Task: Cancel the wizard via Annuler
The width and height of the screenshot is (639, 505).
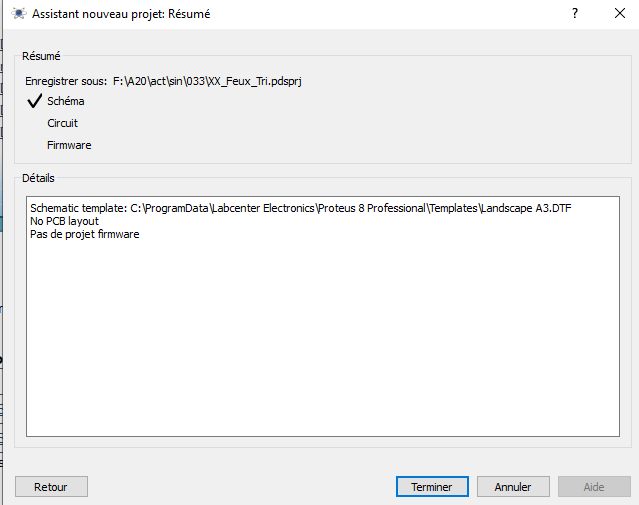Action: coord(513,487)
